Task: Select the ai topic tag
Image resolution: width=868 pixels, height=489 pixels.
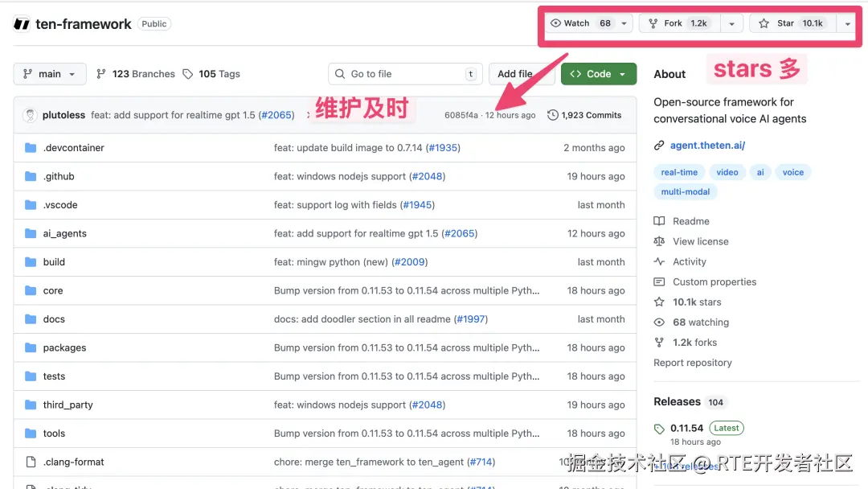Action: point(760,172)
